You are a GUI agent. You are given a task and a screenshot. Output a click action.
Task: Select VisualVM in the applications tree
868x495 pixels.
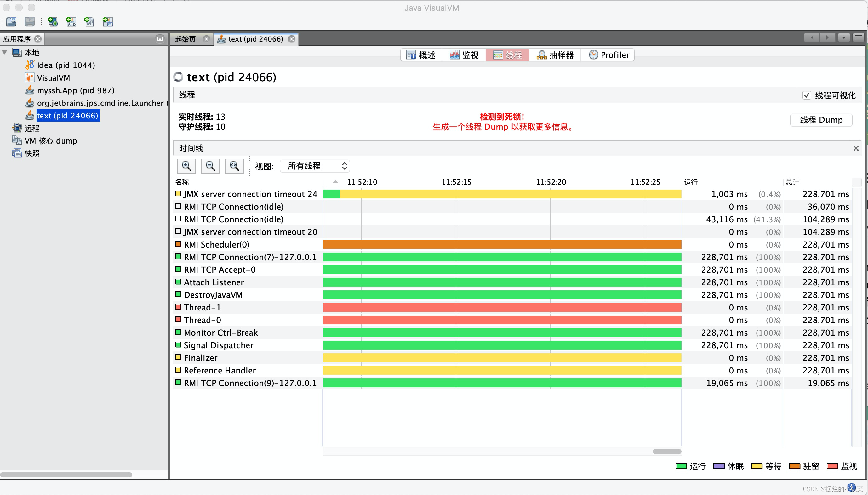pos(53,77)
